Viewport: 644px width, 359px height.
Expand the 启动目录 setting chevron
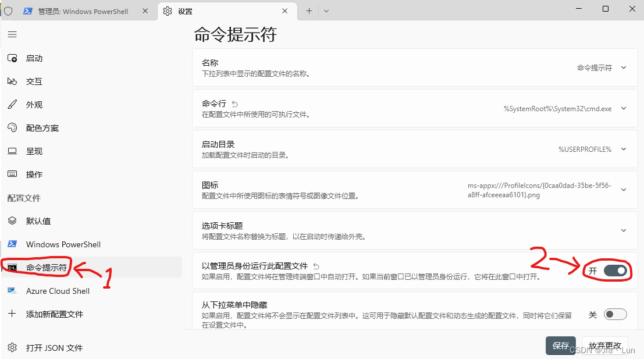tap(624, 149)
